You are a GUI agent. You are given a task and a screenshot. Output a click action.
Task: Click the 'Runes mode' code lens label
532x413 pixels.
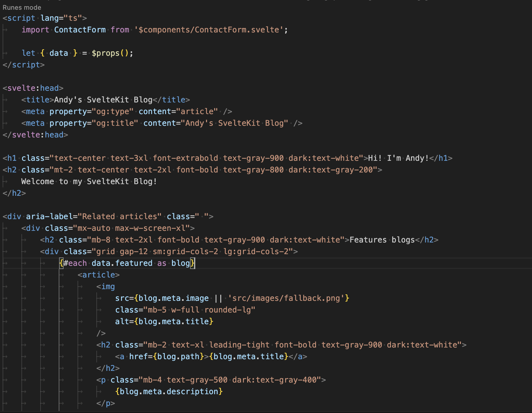click(22, 7)
